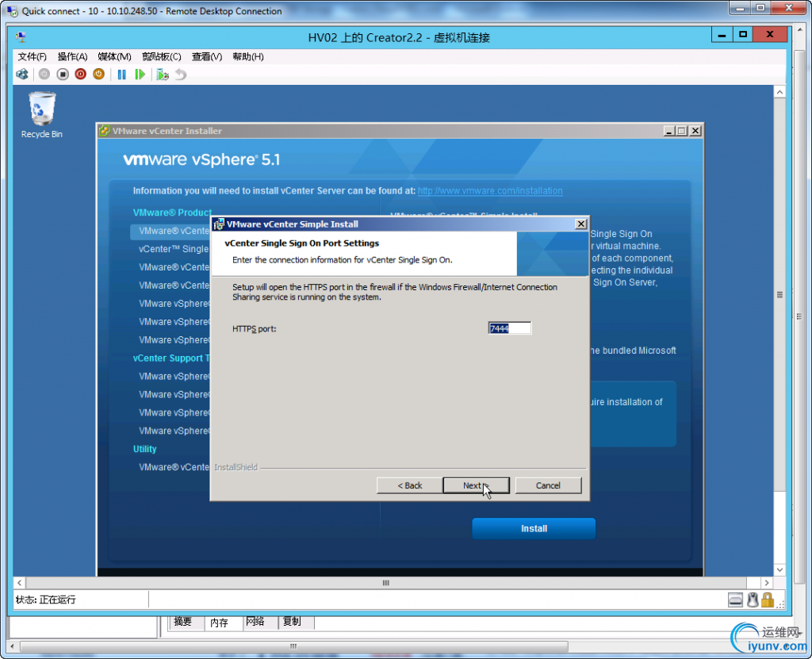Open the 帮助(H) menu
The width and height of the screenshot is (812, 659).
point(248,56)
